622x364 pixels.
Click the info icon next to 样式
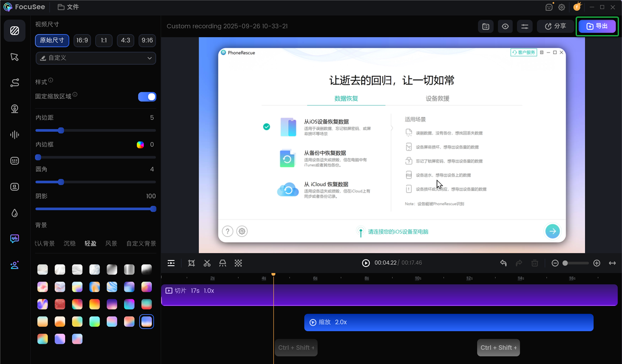tap(51, 81)
